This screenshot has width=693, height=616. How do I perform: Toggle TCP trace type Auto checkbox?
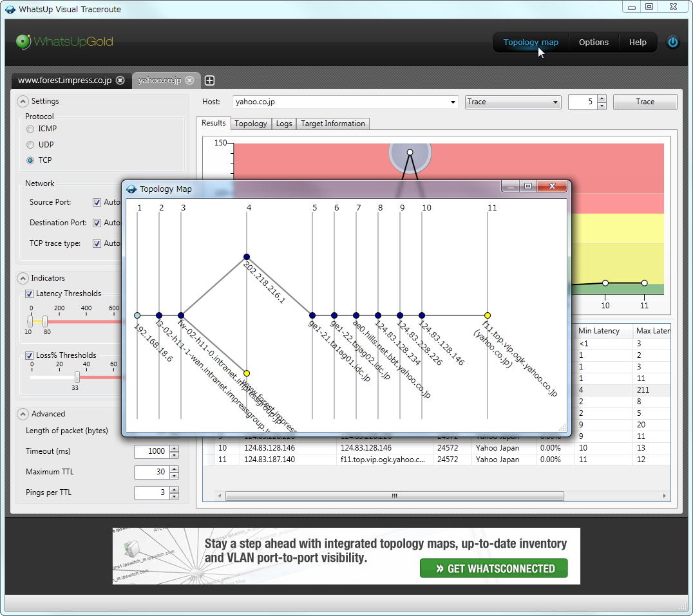[x=97, y=243]
